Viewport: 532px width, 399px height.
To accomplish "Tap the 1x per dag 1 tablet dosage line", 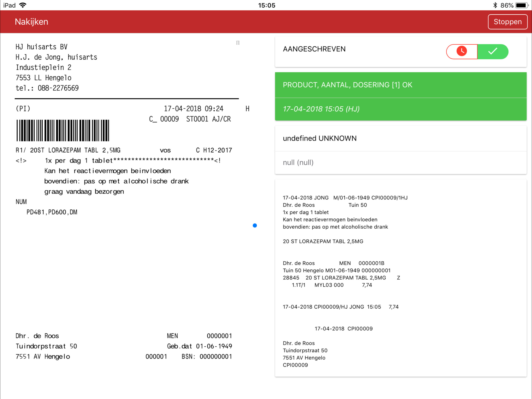I will point(79,161).
